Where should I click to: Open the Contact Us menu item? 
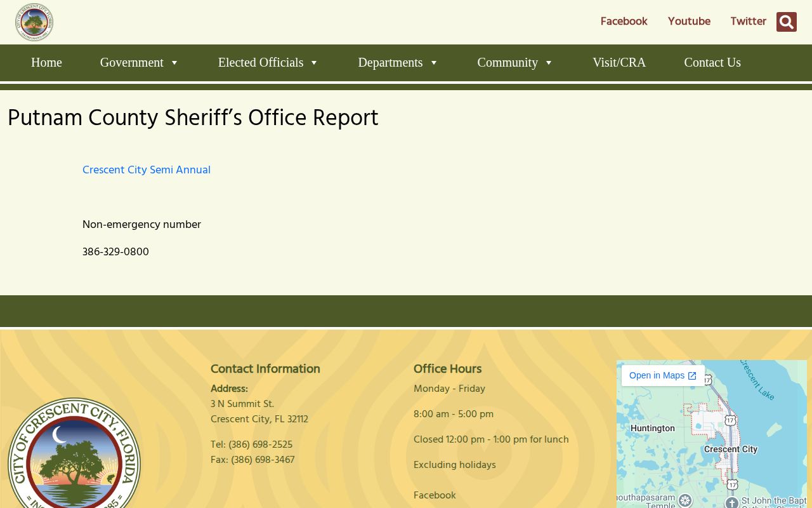tap(712, 62)
